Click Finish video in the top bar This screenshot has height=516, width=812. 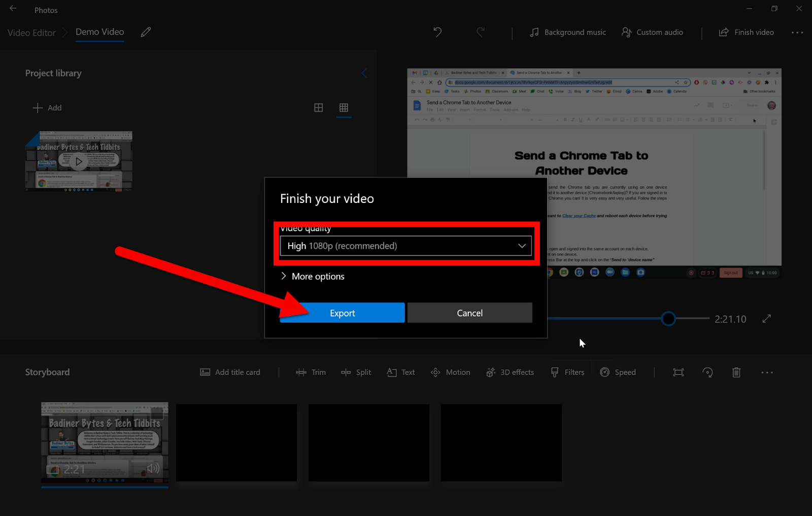pos(747,32)
